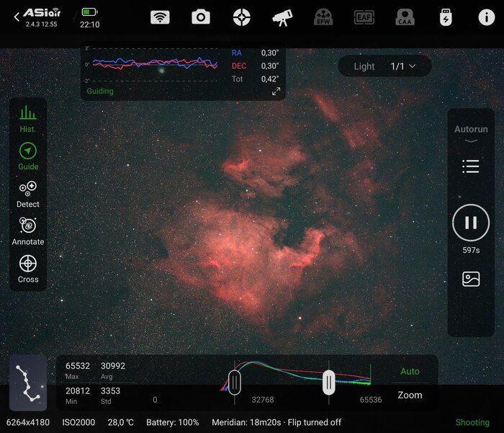Open the main camera settings icon
The width and height of the screenshot is (504, 433).
(201, 17)
